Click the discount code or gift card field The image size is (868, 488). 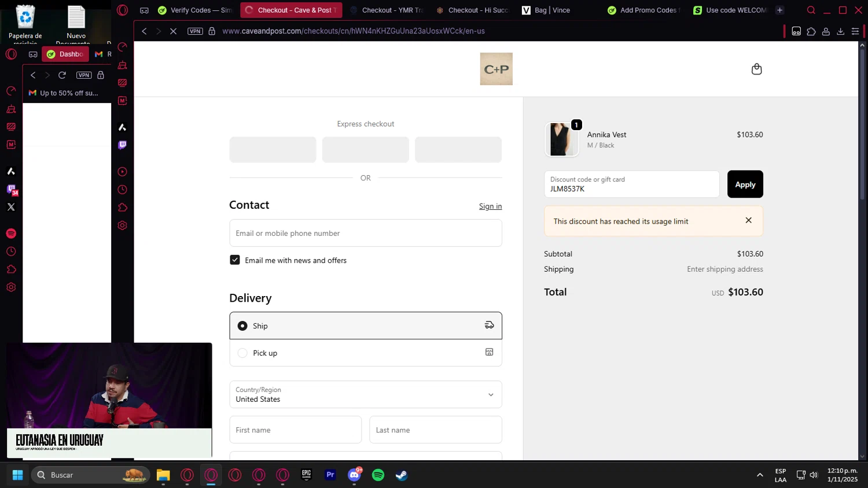pos(631,184)
